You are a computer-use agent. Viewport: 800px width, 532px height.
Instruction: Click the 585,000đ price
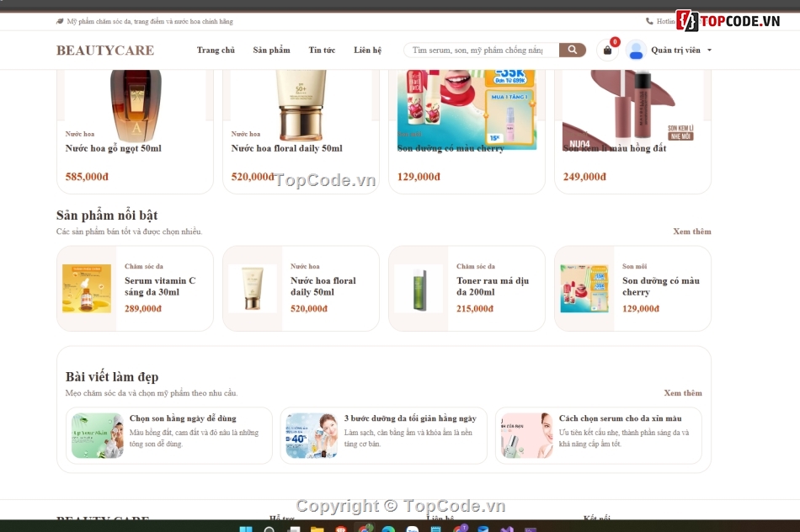coord(87,177)
